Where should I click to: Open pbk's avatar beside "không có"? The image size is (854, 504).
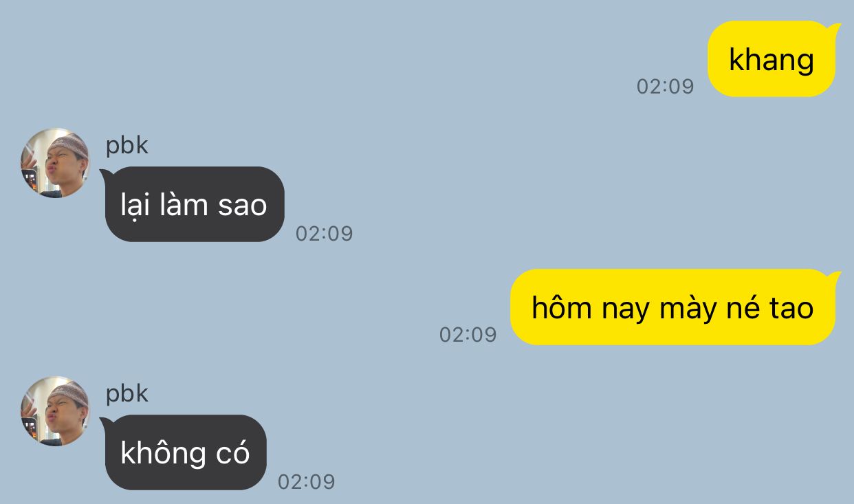pos(55,411)
